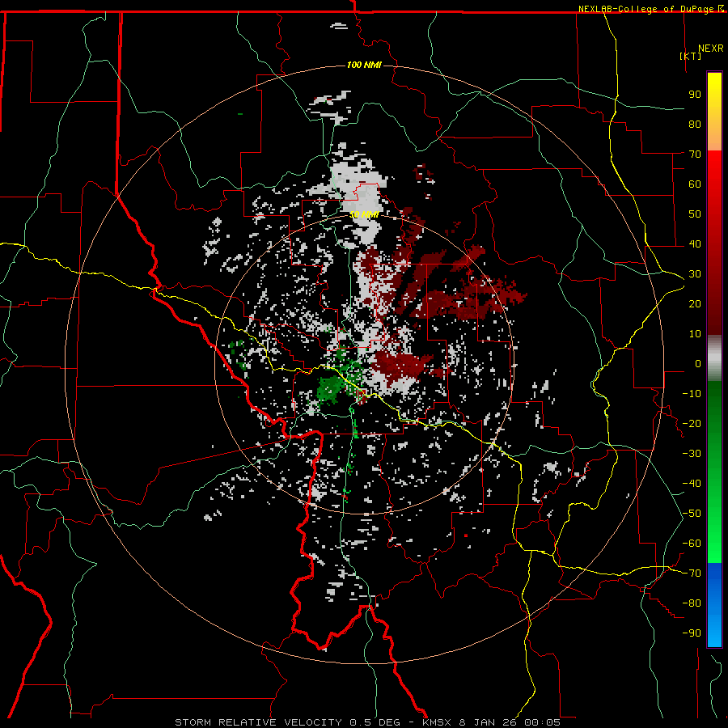This screenshot has height=728, width=728.
Task: Click the '70' value on velocity scale
Action: tap(695, 154)
